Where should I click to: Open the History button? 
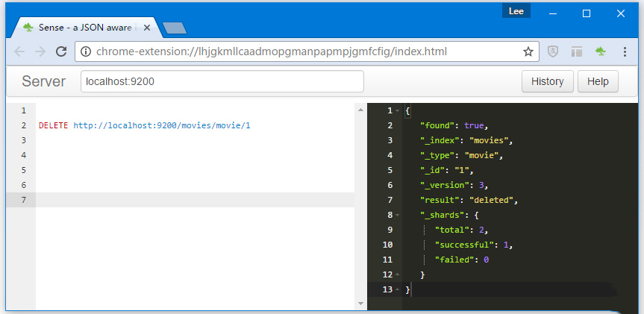pos(547,81)
